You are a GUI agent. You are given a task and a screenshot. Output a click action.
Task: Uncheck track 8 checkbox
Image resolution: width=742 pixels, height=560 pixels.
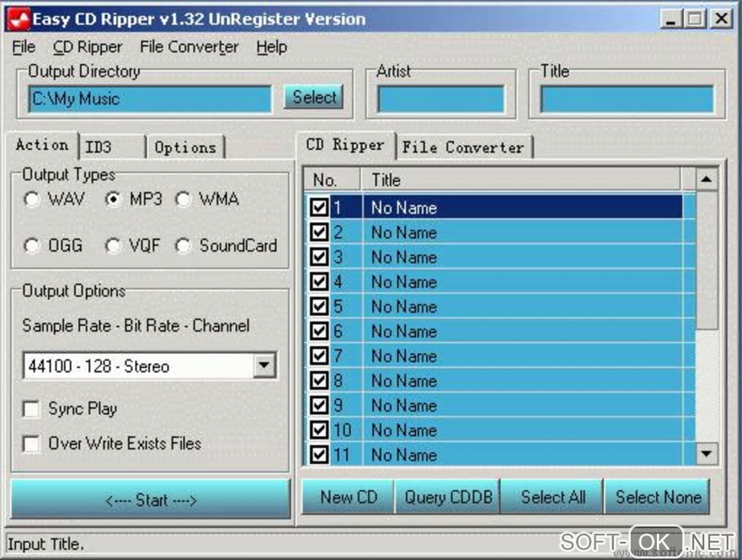tap(319, 380)
